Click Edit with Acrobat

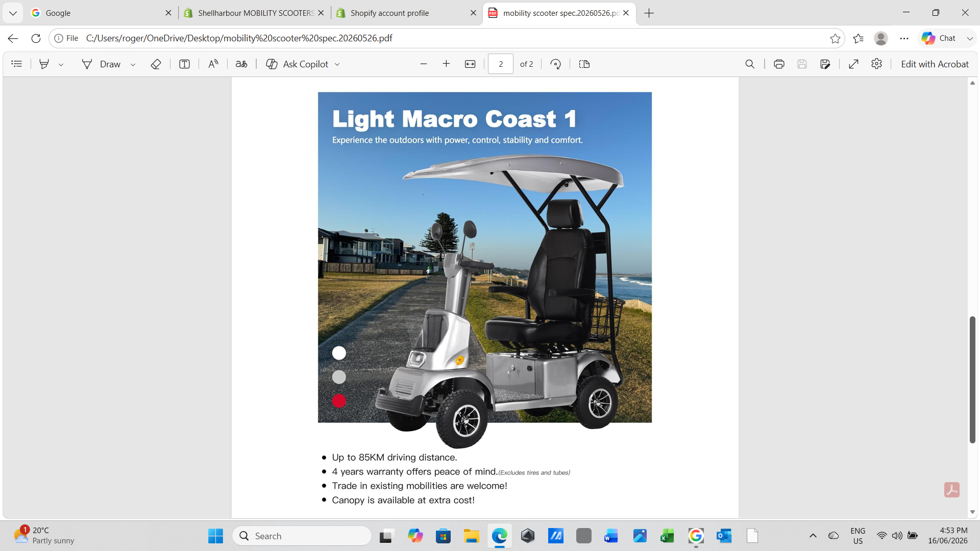click(935, 64)
